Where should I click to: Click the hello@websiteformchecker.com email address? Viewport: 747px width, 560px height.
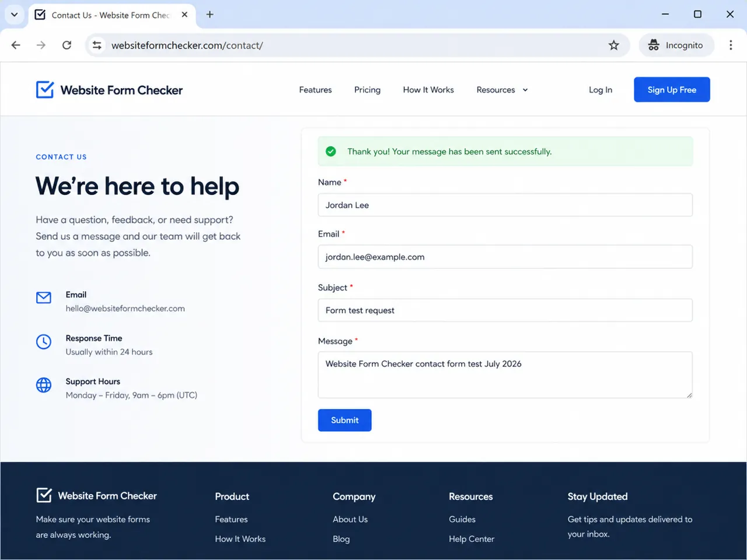point(125,309)
